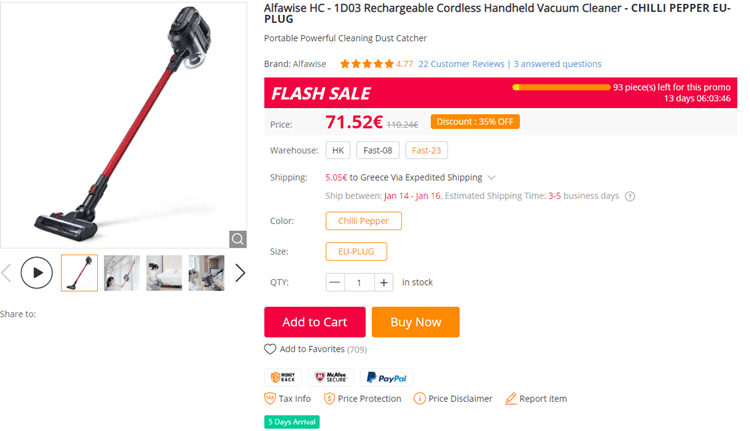Select the HK warehouse option

[338, 150]
